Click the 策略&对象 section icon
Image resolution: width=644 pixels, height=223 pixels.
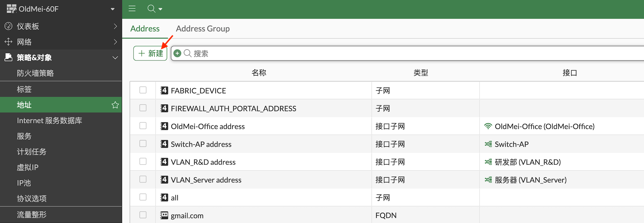click(x=8, y=57)
